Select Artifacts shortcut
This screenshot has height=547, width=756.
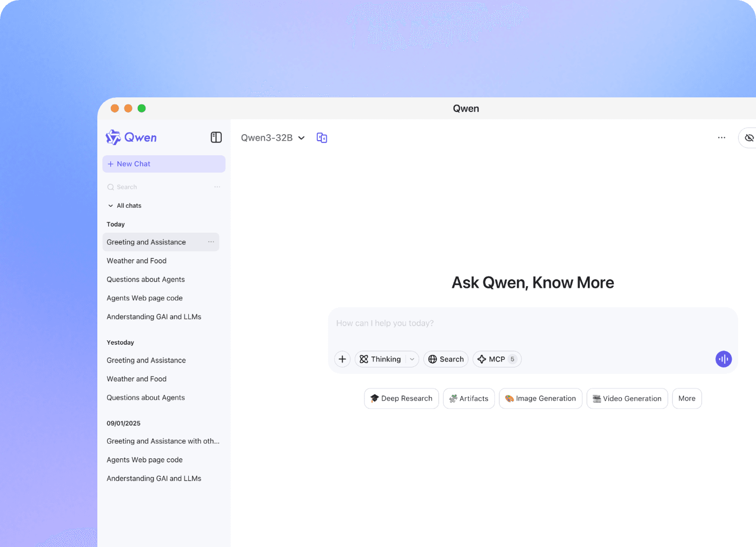[x=469, y=399]
